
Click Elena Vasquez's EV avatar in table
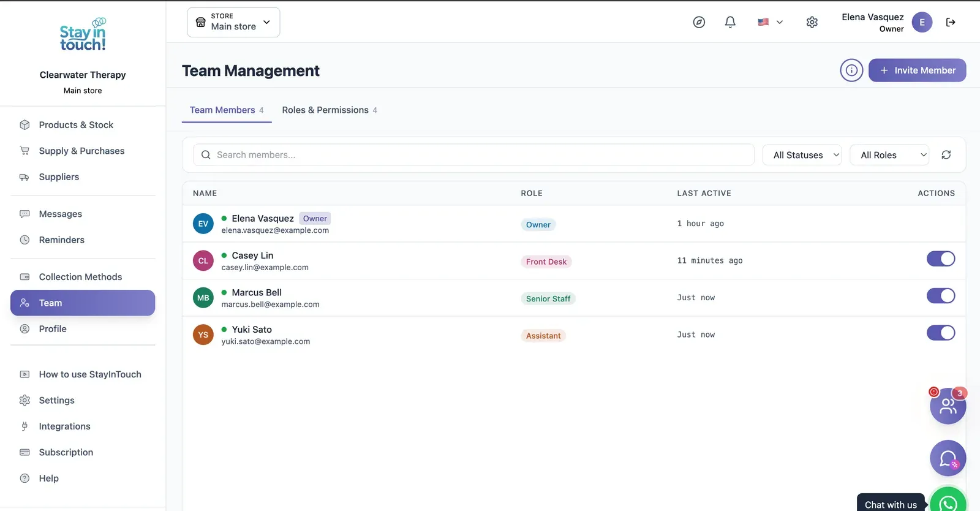pyautogui.click(x=203, y=224)
